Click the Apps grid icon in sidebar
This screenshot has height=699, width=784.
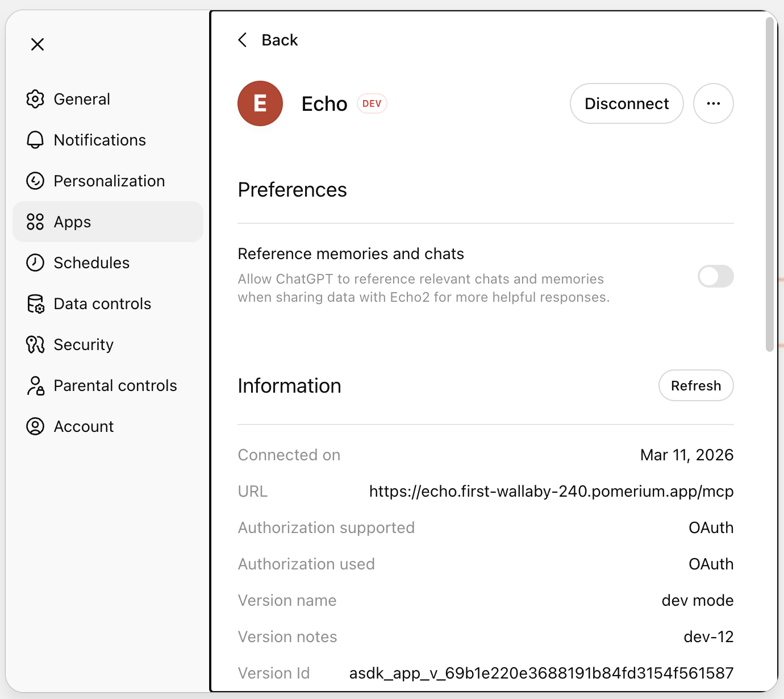(x=35, y=222)
